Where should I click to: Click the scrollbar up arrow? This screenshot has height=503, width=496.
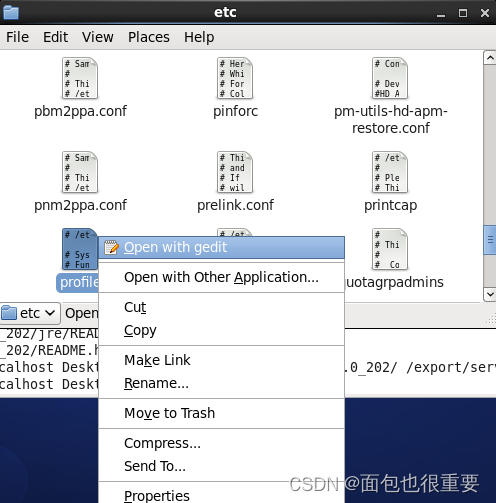pos(490,58)
